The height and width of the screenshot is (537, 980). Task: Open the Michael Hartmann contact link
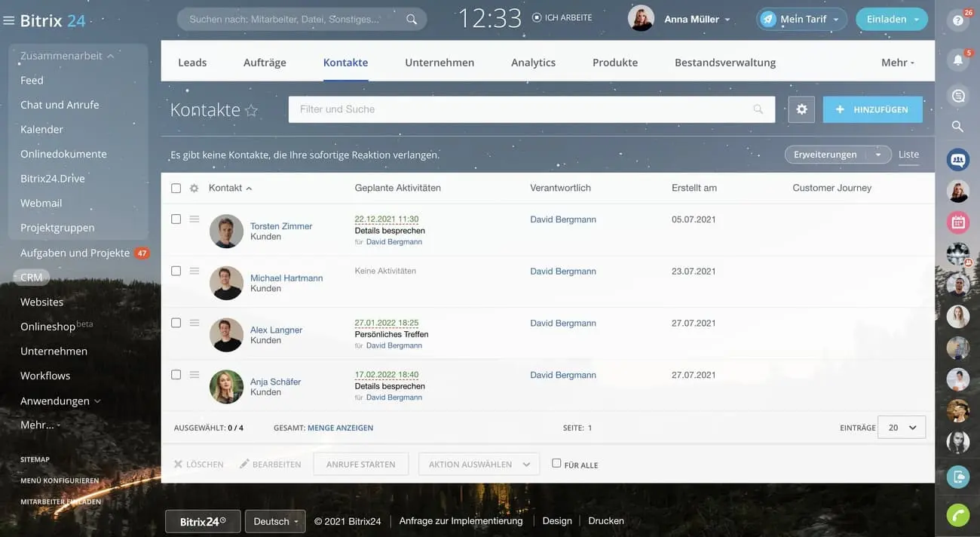pos(286,278)
